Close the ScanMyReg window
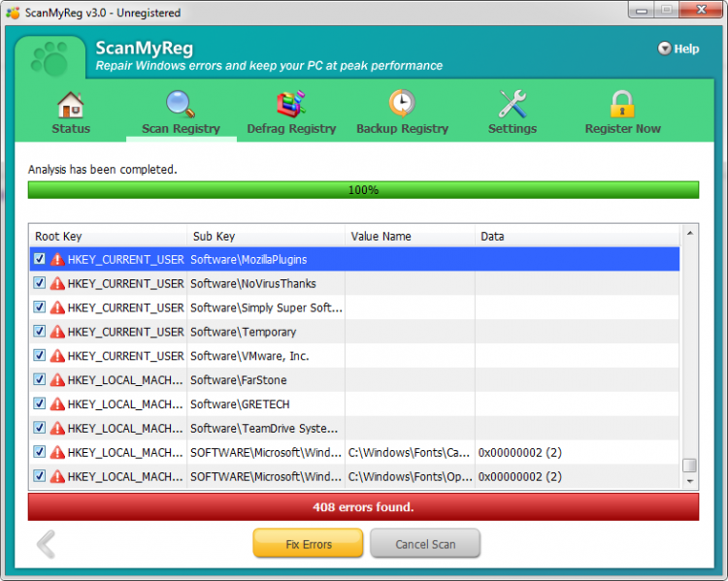This screenshot has width=728, height=581. pyautogui.click(x=701, y=10)
